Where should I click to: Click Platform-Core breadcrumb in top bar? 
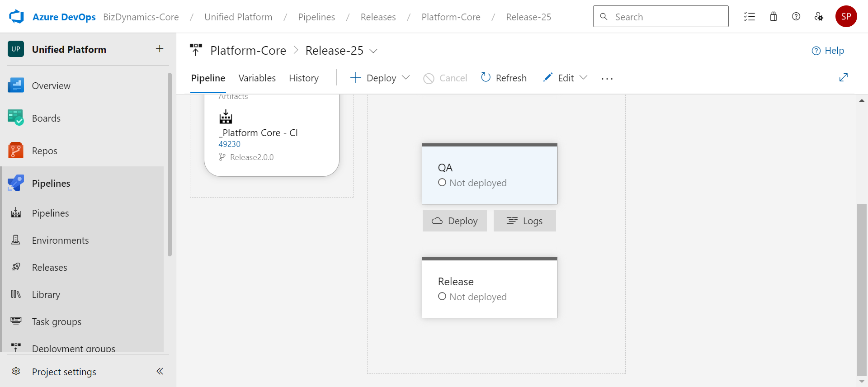click(451, 17)
